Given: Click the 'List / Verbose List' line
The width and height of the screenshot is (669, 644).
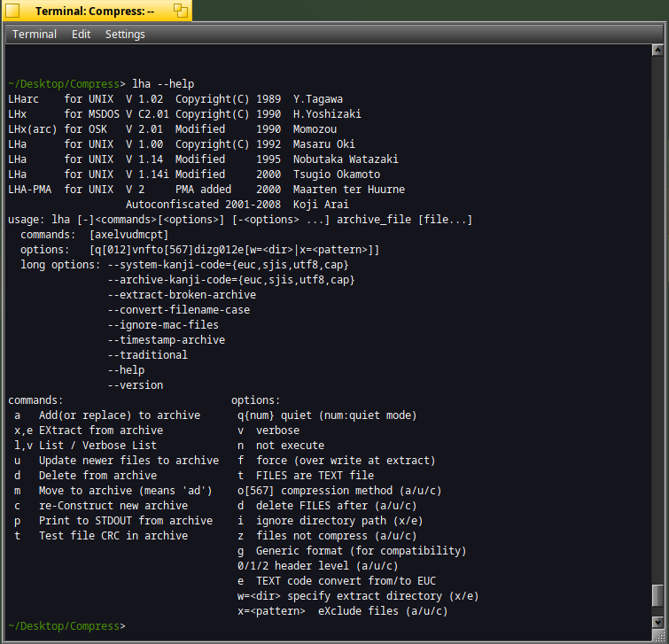Looking at the screenshot, I should point(97,446).
